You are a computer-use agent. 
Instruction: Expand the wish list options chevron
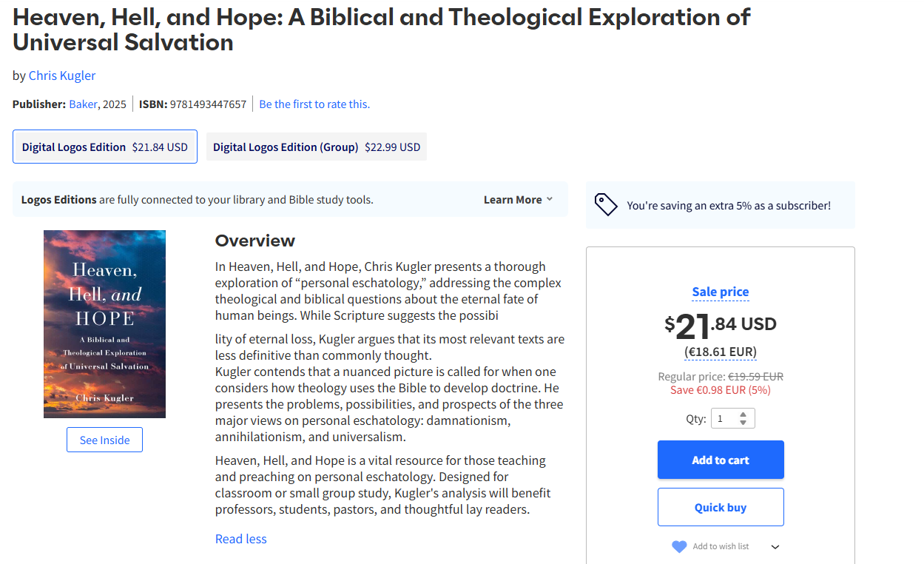[x=775, y=547]
